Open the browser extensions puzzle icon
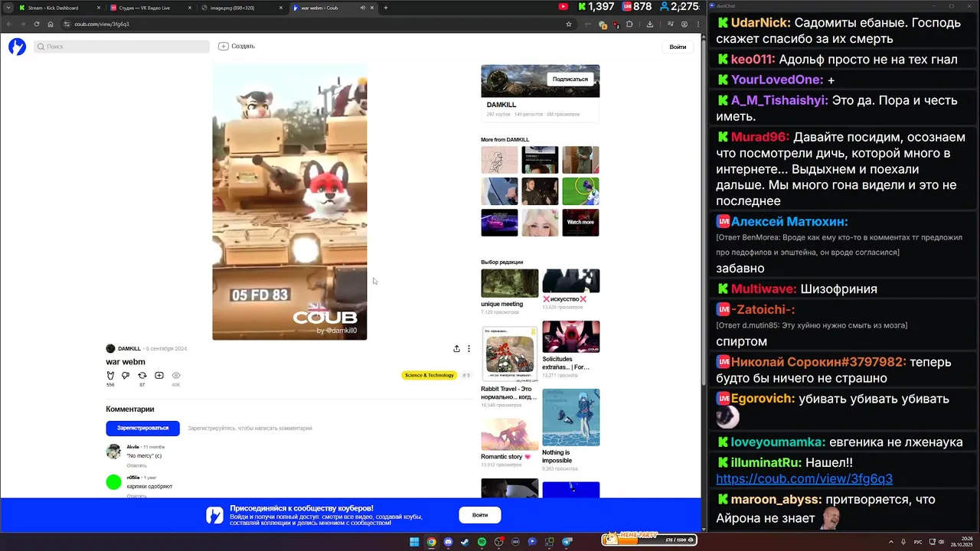Viewport: 980px width, 551px height. point(629,24)
